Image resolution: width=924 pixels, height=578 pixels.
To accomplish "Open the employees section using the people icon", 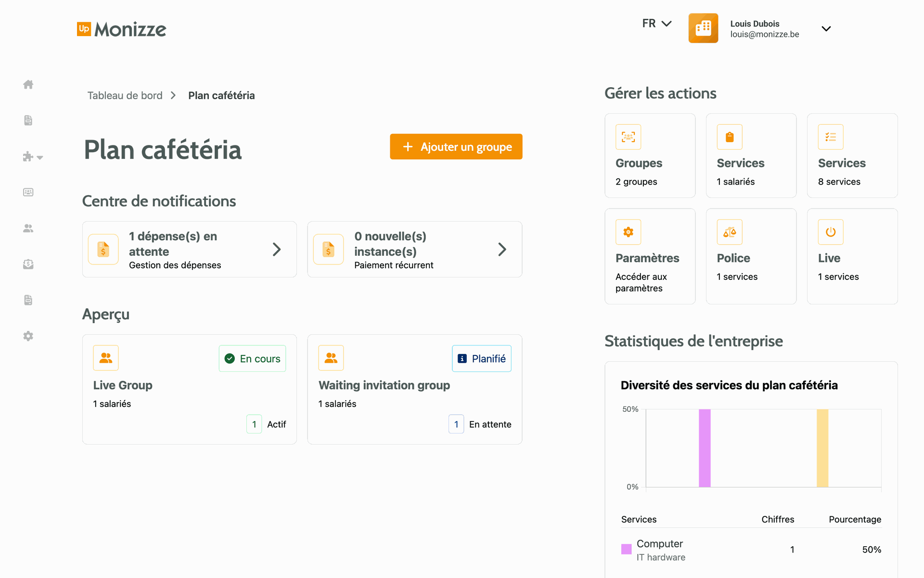I will [28, 228].
